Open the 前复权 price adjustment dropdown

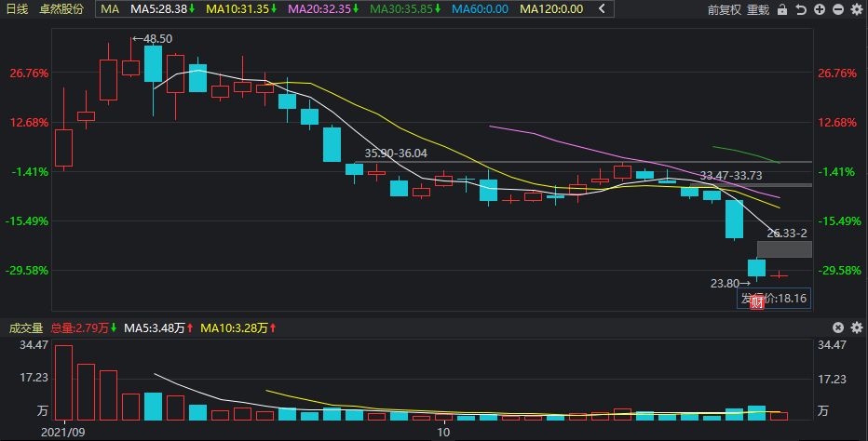coord(722,9)
